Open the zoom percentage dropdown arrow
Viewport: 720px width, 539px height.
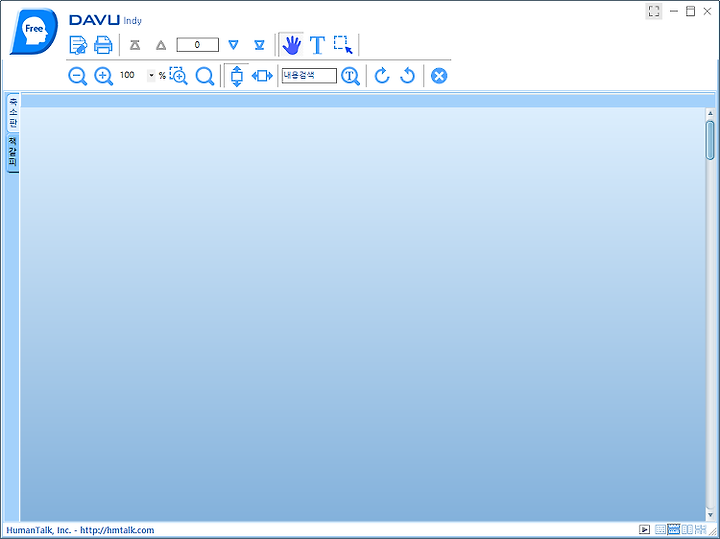coord(152,75)
